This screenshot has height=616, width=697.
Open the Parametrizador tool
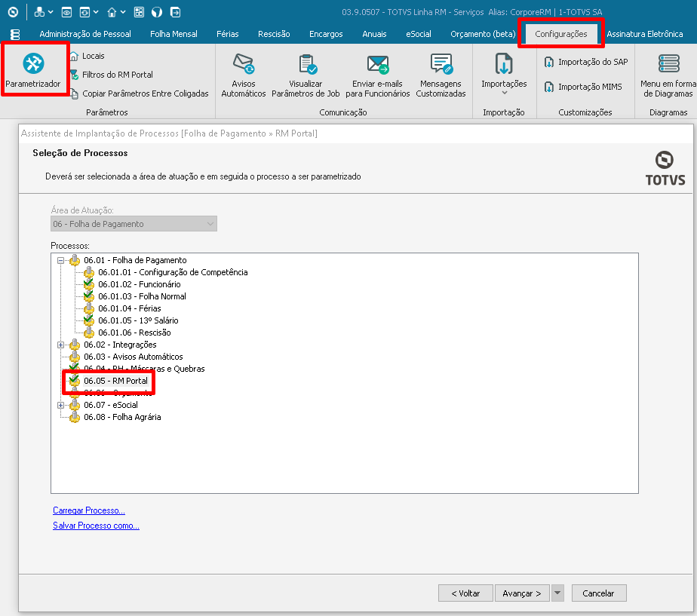tap(33, 69)
